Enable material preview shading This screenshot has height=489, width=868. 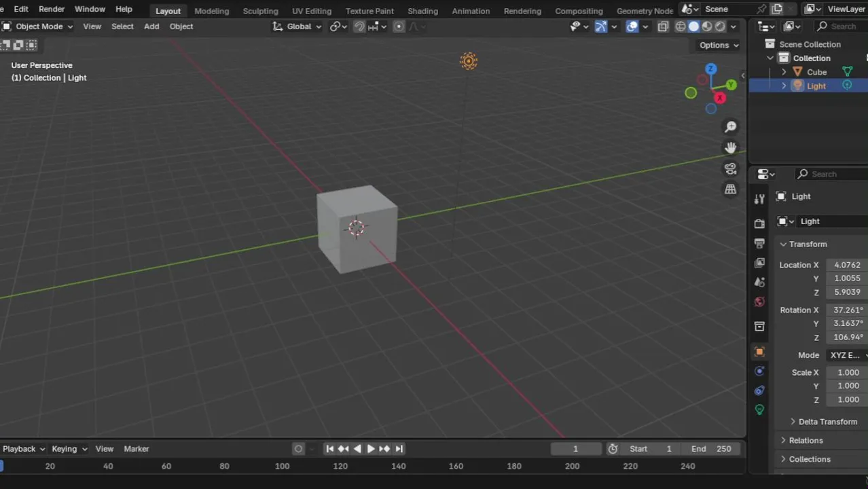click(x=707, y=26)
